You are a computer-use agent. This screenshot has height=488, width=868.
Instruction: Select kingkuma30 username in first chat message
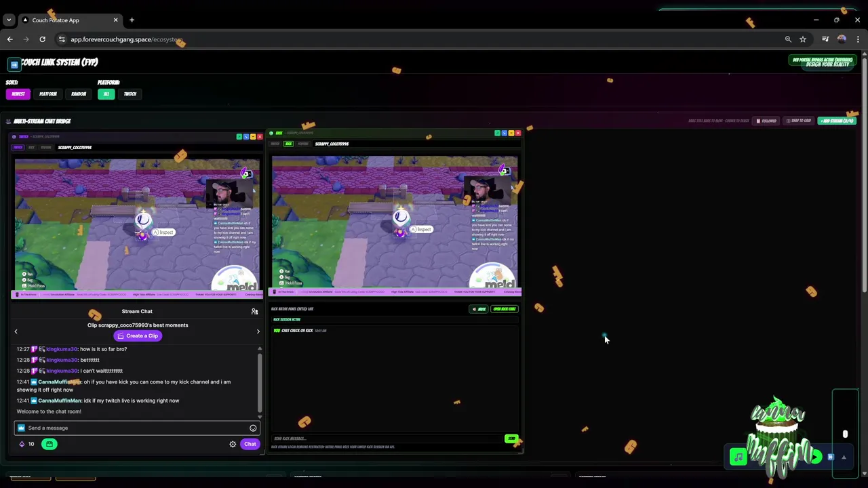pos(62,349)
